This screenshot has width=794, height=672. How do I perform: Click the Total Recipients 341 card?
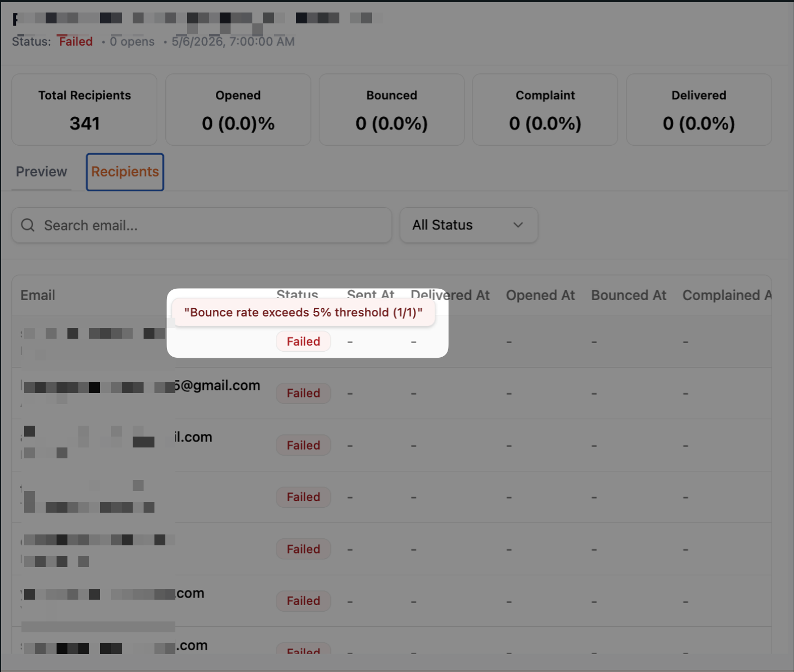(x=84, y=110)
